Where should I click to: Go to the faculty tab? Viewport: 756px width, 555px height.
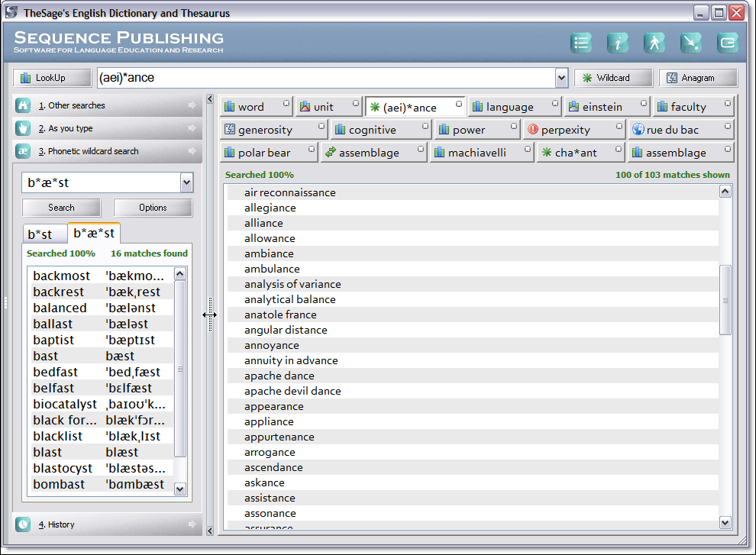(693, 107)
